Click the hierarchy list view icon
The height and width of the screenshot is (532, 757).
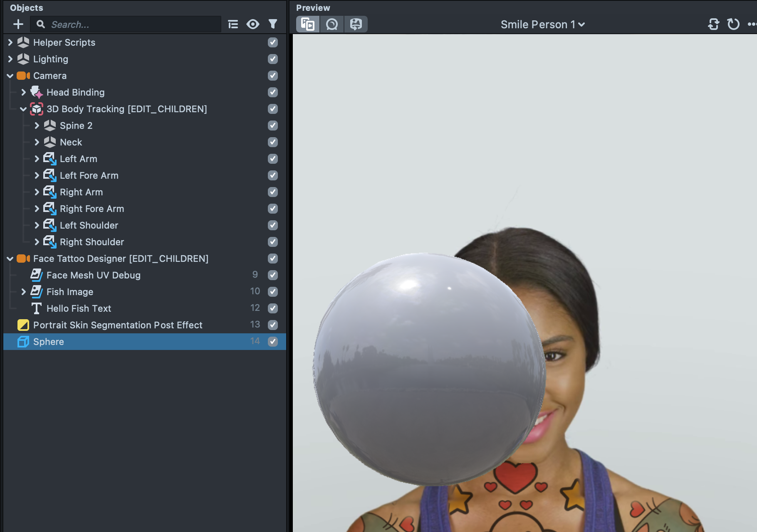(233, 25)
